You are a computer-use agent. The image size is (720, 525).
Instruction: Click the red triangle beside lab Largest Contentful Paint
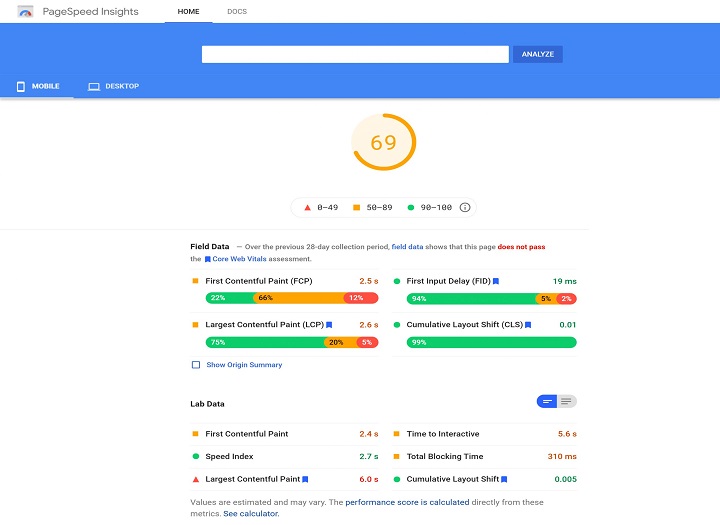(196, 480)
